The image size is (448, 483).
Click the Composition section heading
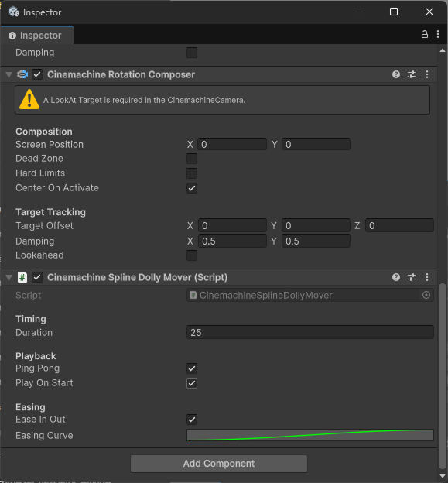pyautogui.click(x=44, y=132)
